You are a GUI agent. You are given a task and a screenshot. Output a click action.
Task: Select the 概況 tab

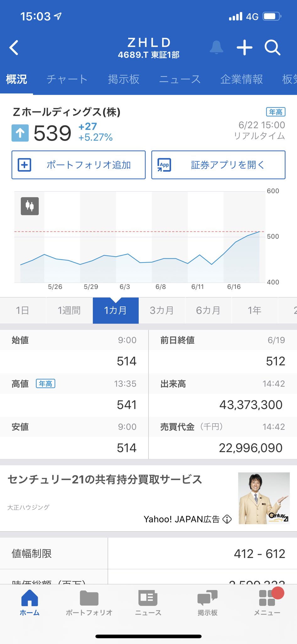click(x=17, y=79)
